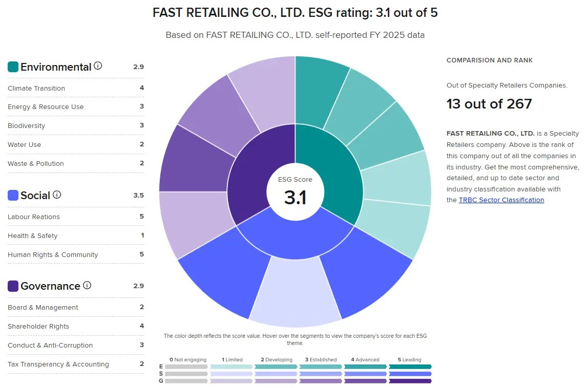
Task: Click the S row swatch under 1 Limited
Action: [x=232, y=374]
